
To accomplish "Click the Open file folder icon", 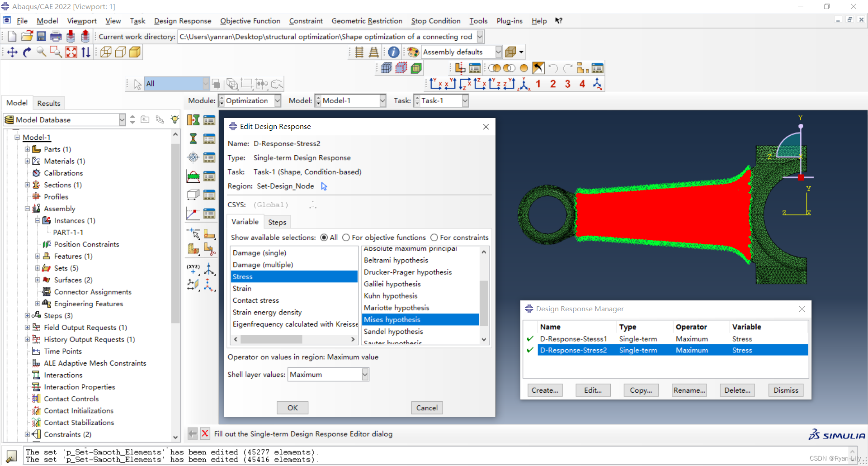I will coord(27,37).
